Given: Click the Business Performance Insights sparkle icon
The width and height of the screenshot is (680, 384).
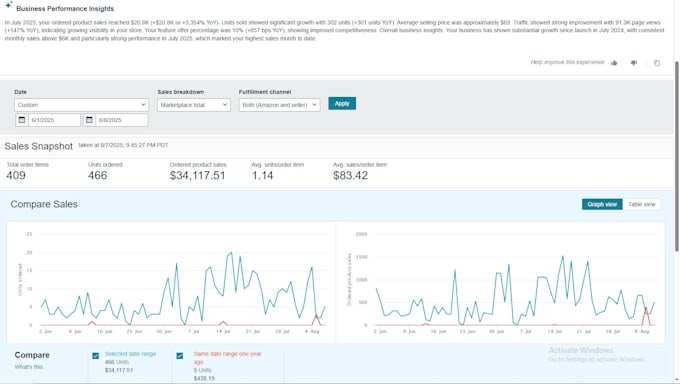Looking at the screenshot, I should coord(8,5).
